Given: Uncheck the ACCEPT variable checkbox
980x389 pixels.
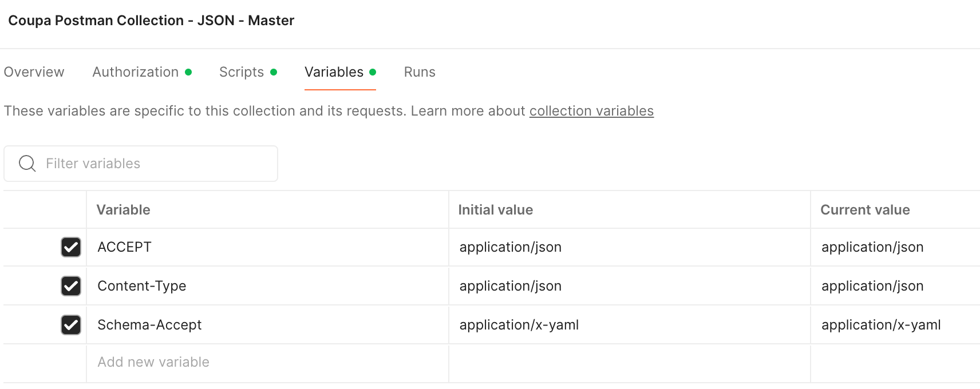Looking at the screenshot, I should tap(71, 247).
